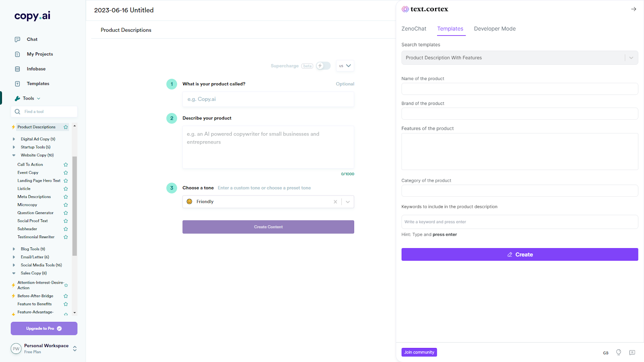This screenshot has width=644, height=362.
Task: Open the Testimonial Rewriter tool
Action: 36,237
